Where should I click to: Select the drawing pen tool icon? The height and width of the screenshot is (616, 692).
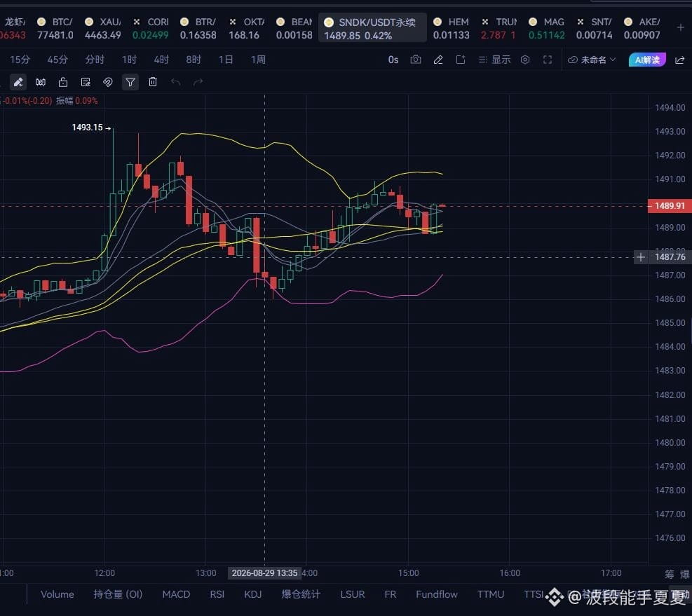pyautogui.click(x=18, y=82)
